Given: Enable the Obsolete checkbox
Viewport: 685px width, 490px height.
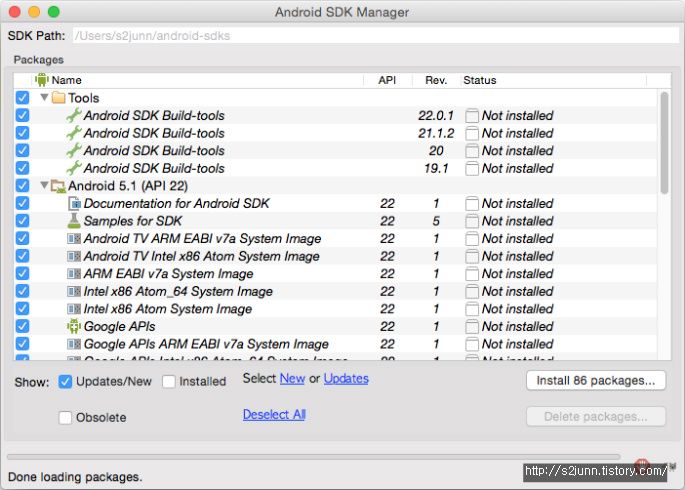Looking at the screenshot, I should coord(65,418).
